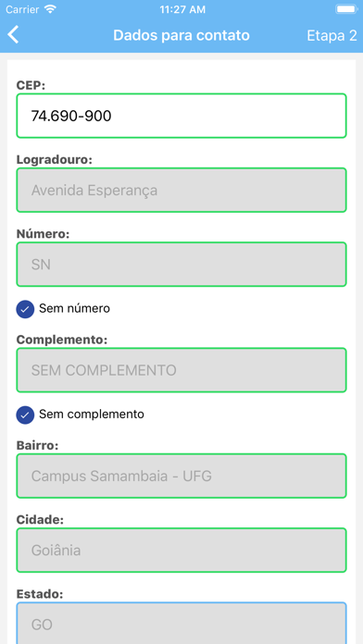
Task: Uncheck the Sem complemento checkbox
Action: 25,415
